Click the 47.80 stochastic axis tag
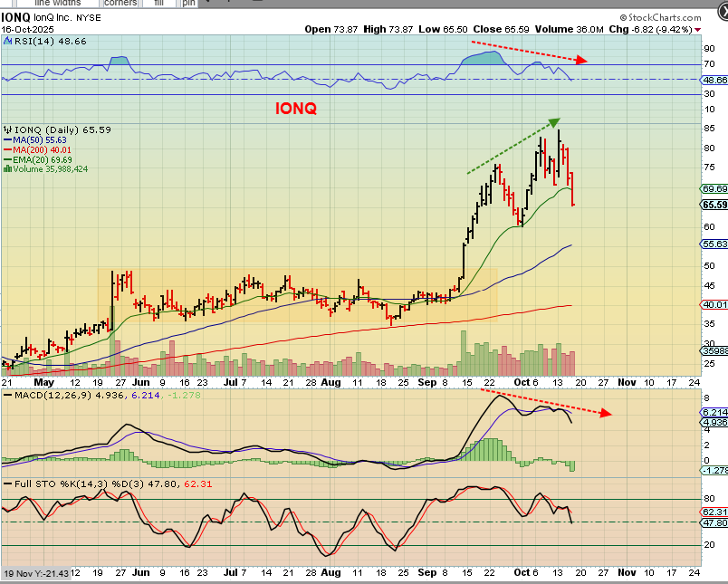This screenshot has height=584, width=728. pos(714,522)
